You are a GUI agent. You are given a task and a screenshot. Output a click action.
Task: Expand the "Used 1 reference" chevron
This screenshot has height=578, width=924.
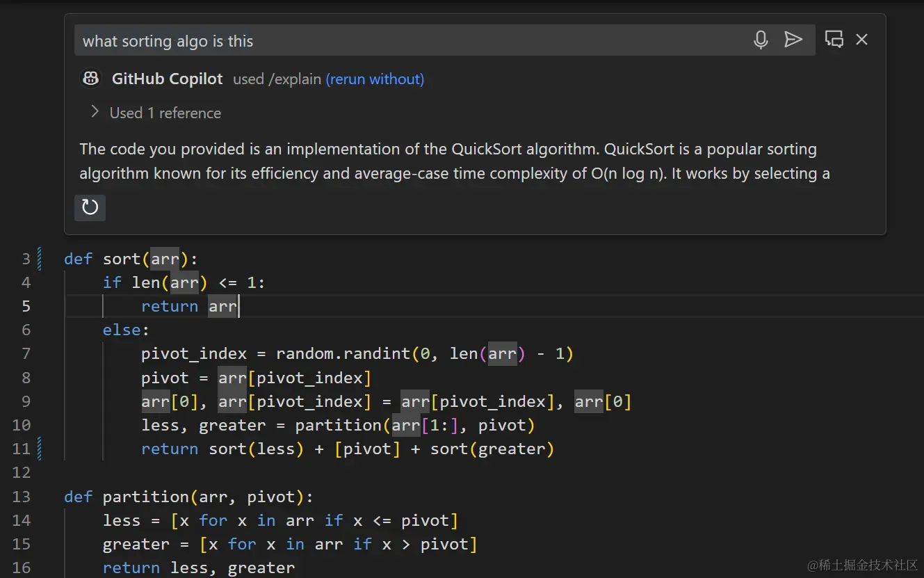click(x=95, y=112)
